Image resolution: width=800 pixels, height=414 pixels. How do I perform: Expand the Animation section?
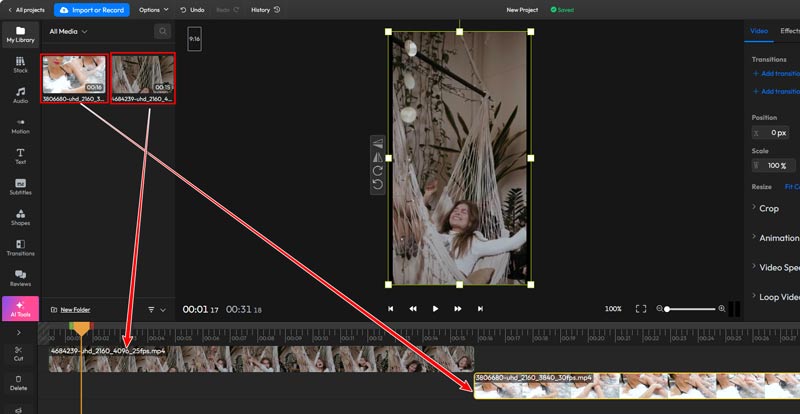pos(776,238)
